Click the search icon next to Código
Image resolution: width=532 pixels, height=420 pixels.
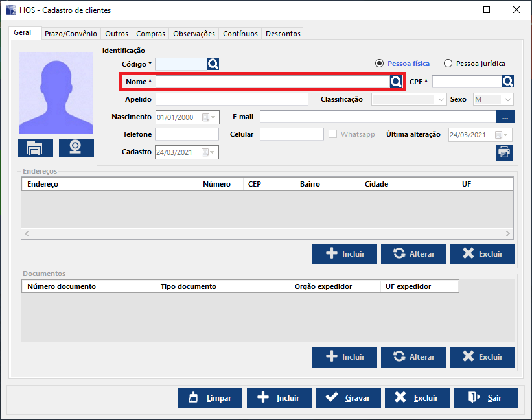tap(213, 64)
